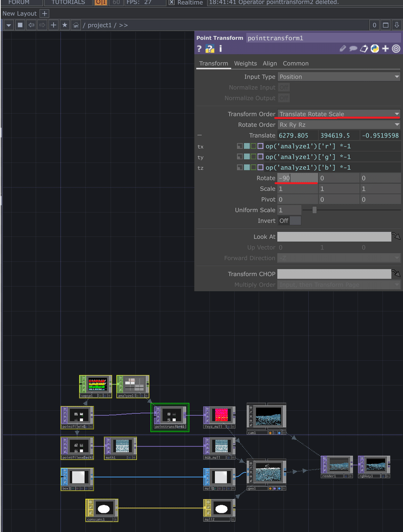The height and width of the screenshot is (532, 403).
Task: Maximize the pane with the square icon
Action: 386,25
